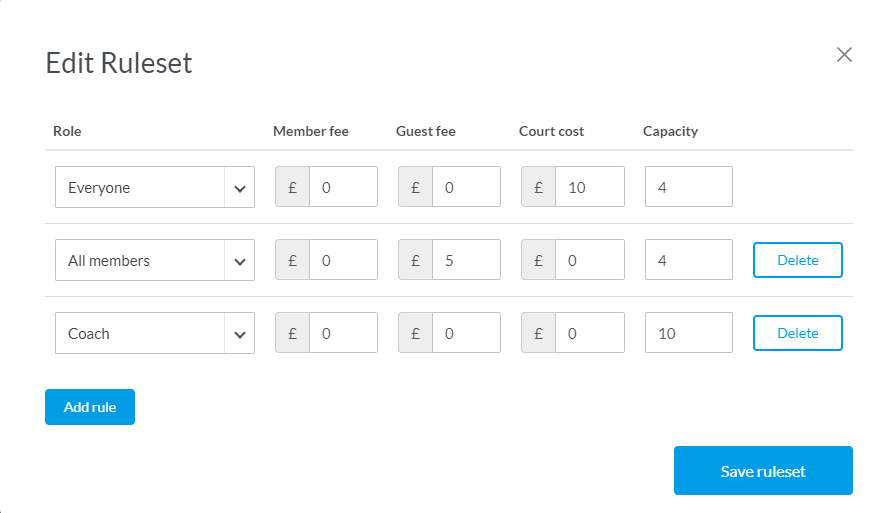
Task: Open the Coach role dropdown
Action: click(155, 333)
